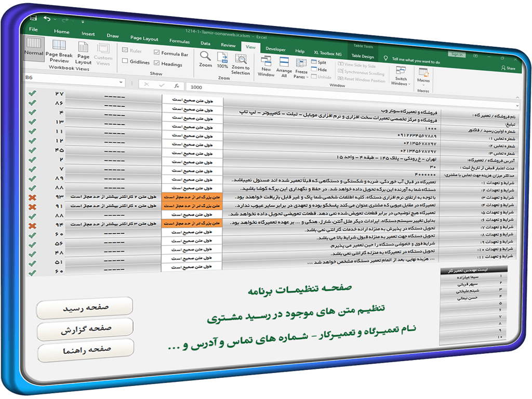Viewport: 532px width, 399px height.
Task: Open the Draw tab
Action: (113, 36)
